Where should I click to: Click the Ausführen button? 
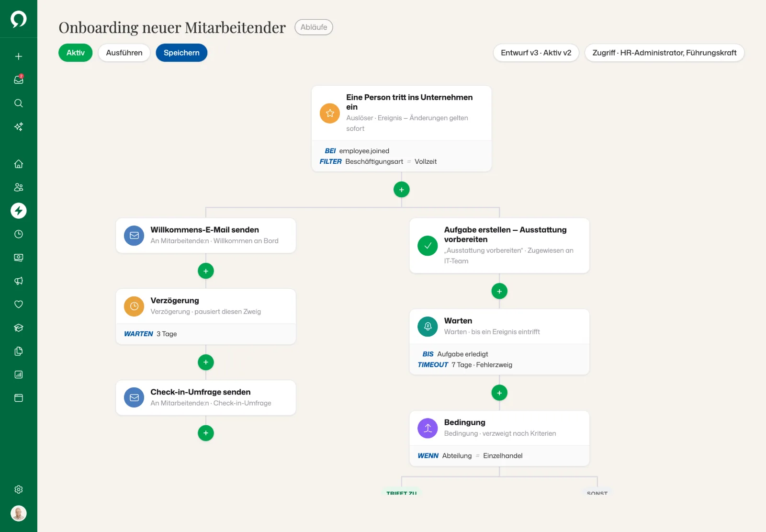tap(124, 53)
